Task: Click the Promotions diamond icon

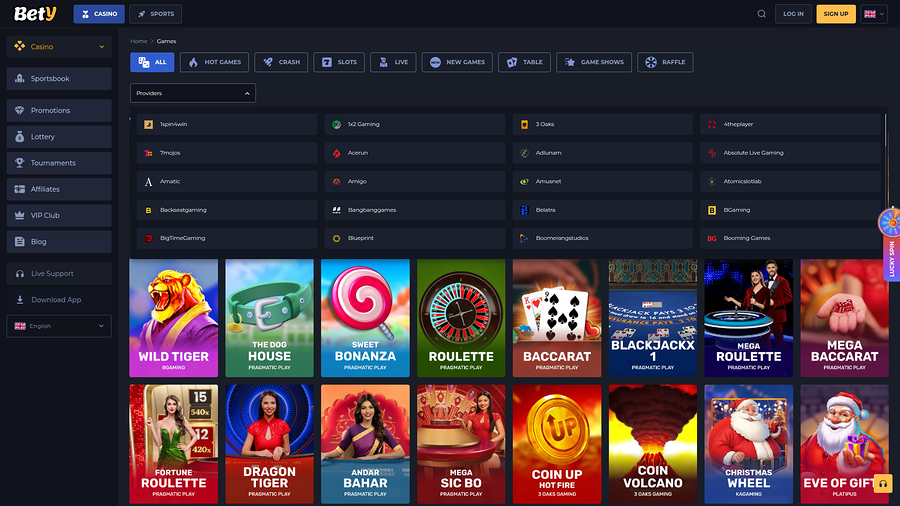Action: tap(20, 110)
